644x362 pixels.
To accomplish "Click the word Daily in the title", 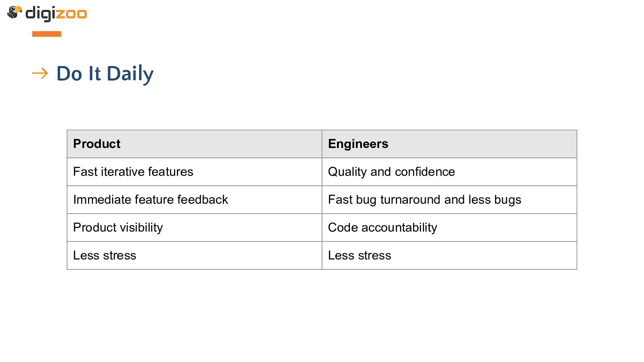I will point(130,75).
